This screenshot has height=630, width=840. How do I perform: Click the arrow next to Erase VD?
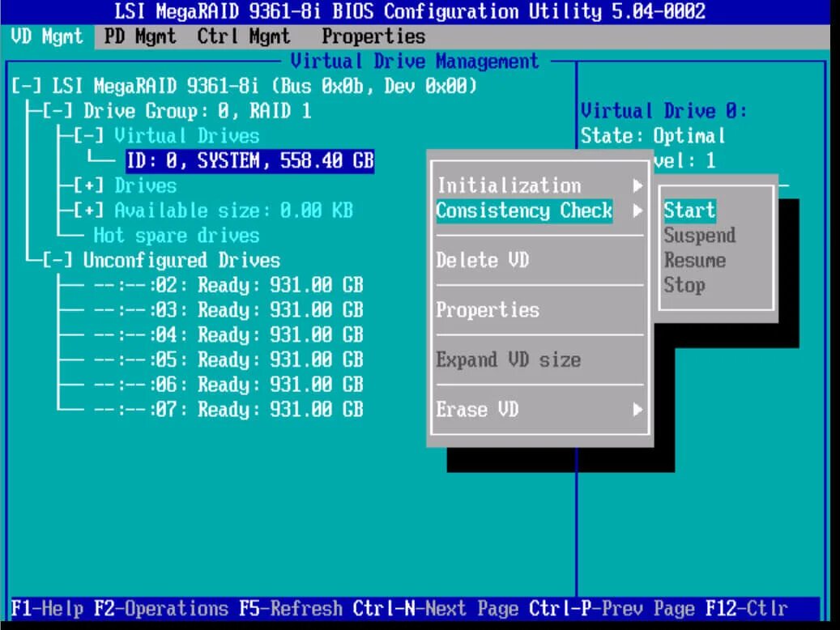[637, 410]
